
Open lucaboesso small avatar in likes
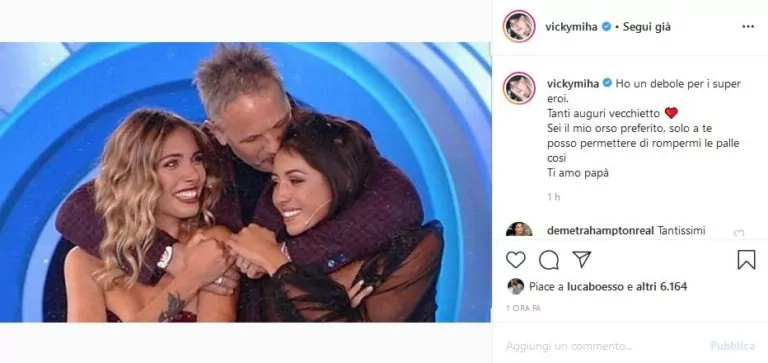515,287
